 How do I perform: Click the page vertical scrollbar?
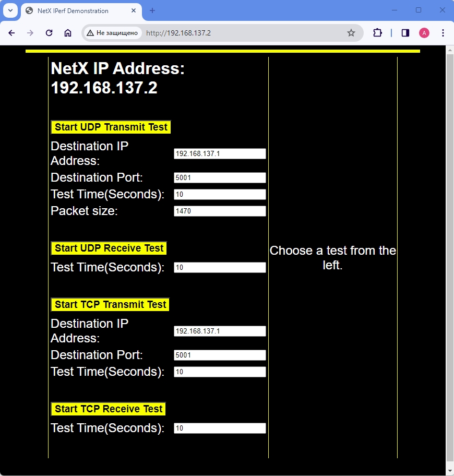[x=450, y=258]
